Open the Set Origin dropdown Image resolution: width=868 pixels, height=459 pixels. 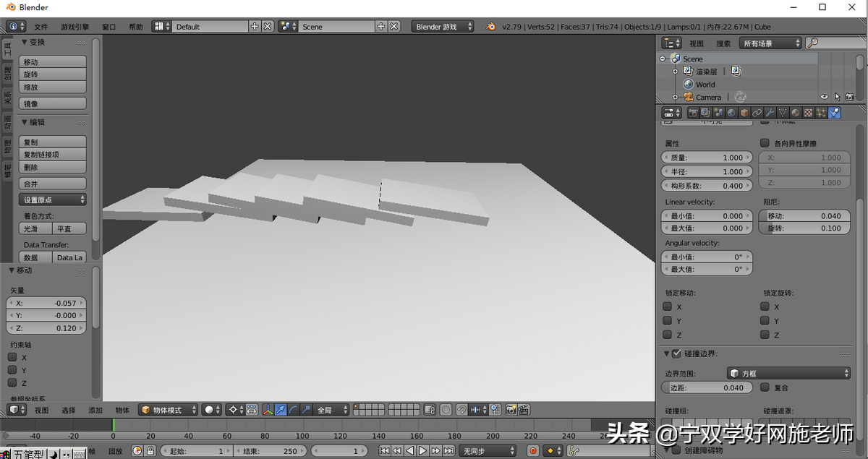coord(53,200)
